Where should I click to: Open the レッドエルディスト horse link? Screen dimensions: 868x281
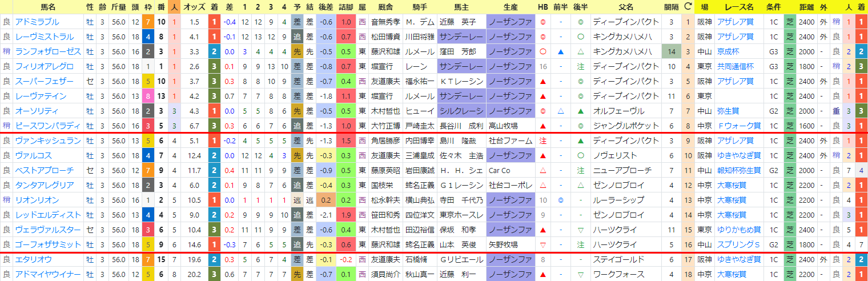tap(49, 215)
